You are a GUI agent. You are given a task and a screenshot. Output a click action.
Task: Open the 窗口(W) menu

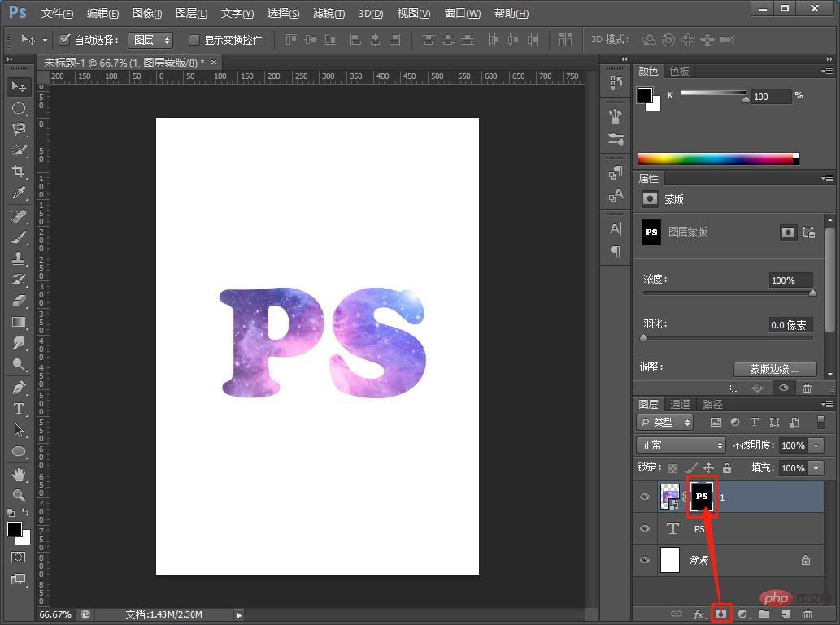pyautogui.click(x=463, y=13)
